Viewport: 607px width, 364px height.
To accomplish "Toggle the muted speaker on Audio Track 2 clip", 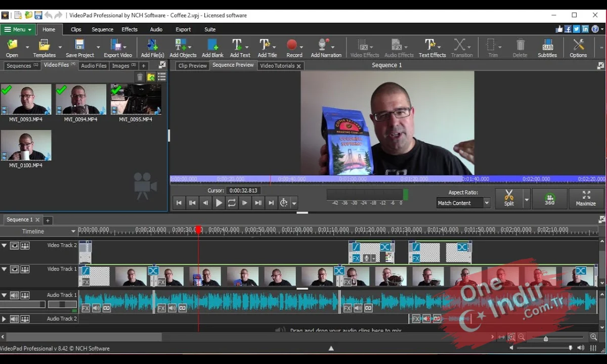I will pos(426,318).
